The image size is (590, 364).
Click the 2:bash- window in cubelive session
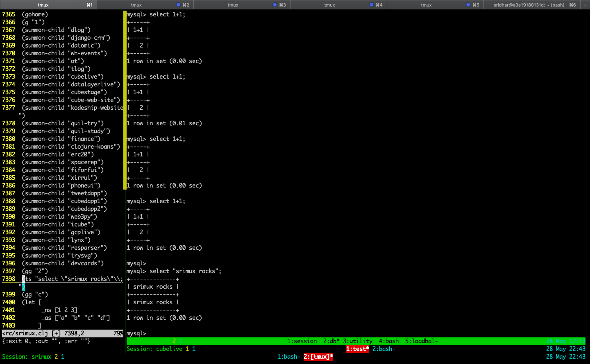[384, 349]
